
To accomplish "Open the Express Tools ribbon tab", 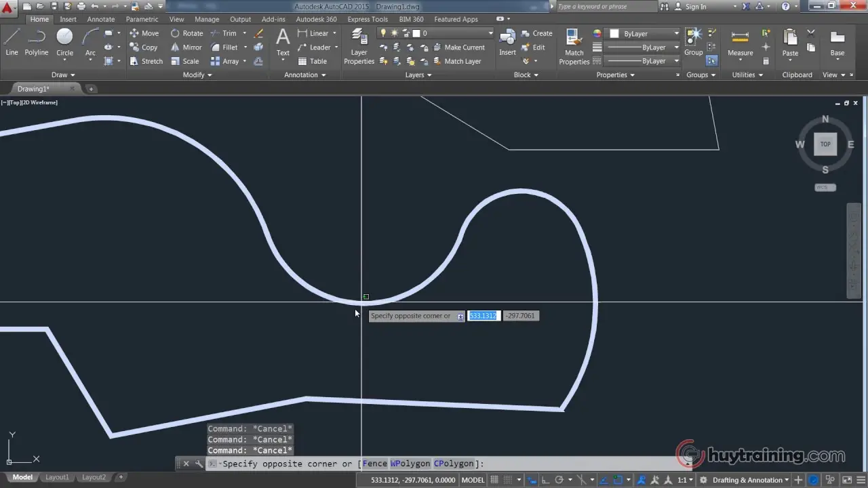I will [368, 19].
